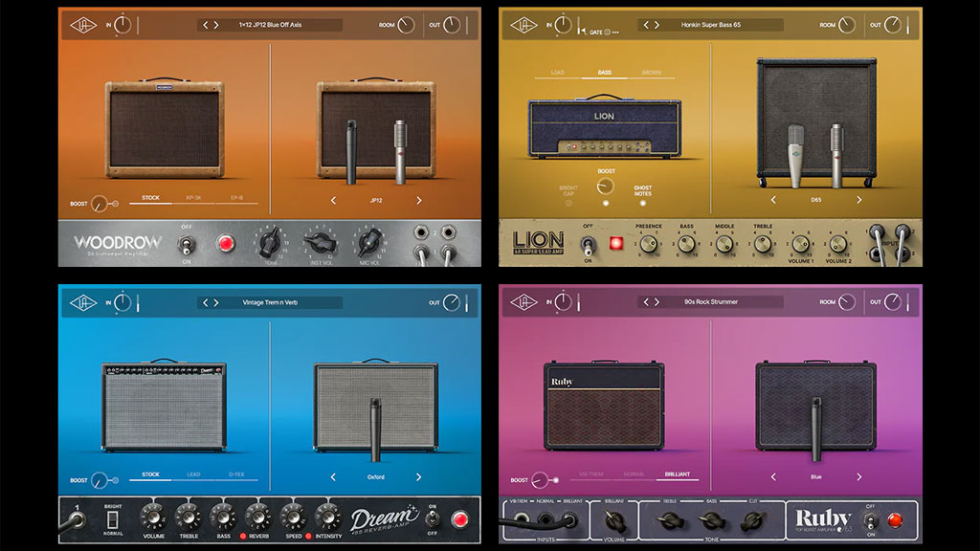The width and height of the screenshot is (980, 551).
Task: Turn the Woodrow TONE knob
Action: pos(270,242)
